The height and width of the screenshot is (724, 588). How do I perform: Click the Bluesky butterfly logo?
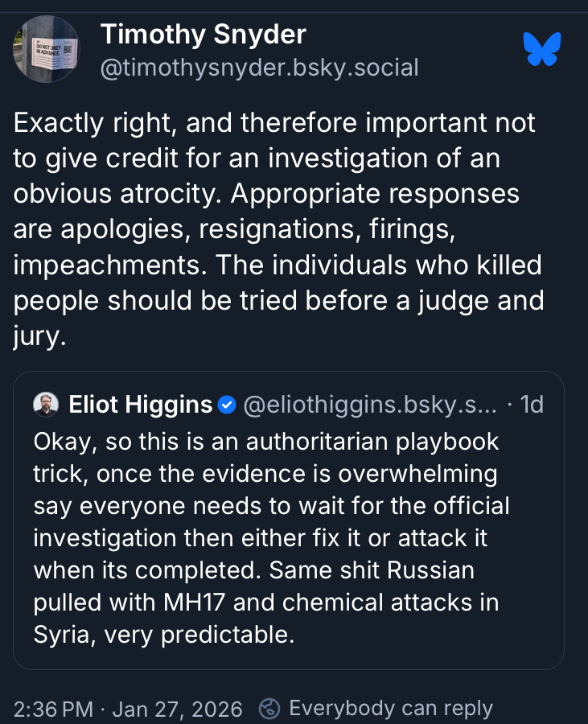[541, 49]
